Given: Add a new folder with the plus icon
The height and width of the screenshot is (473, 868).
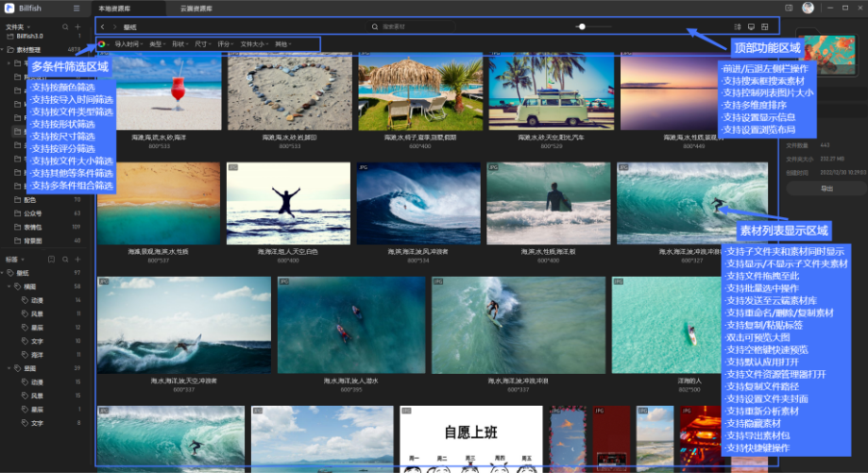Looking at the screenshot, I should coord(78,26).
